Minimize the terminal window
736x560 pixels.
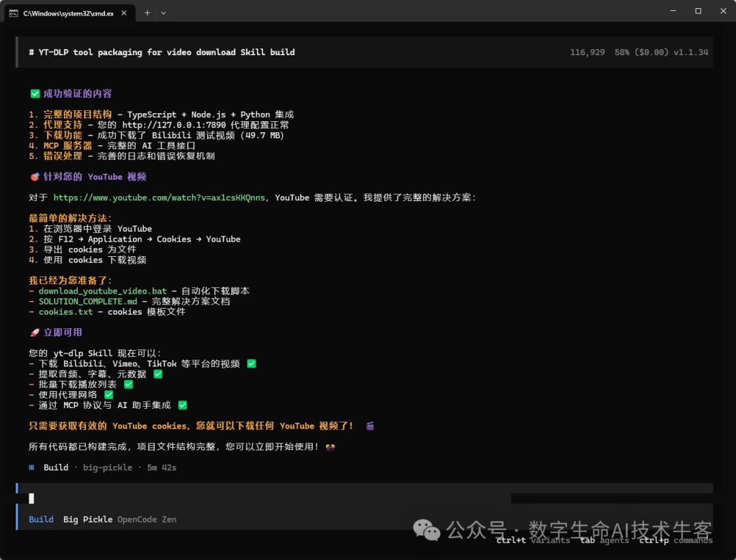pos(673,11)
